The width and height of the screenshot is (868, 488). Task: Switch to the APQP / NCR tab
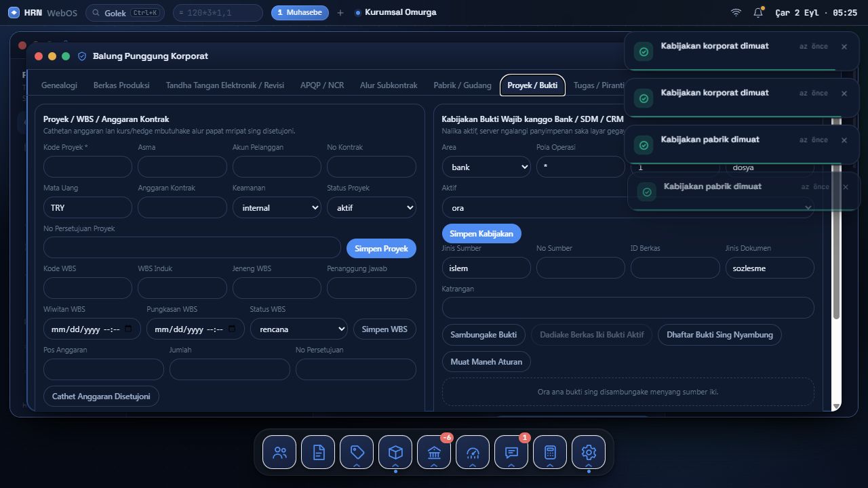[x=322, y=85]
